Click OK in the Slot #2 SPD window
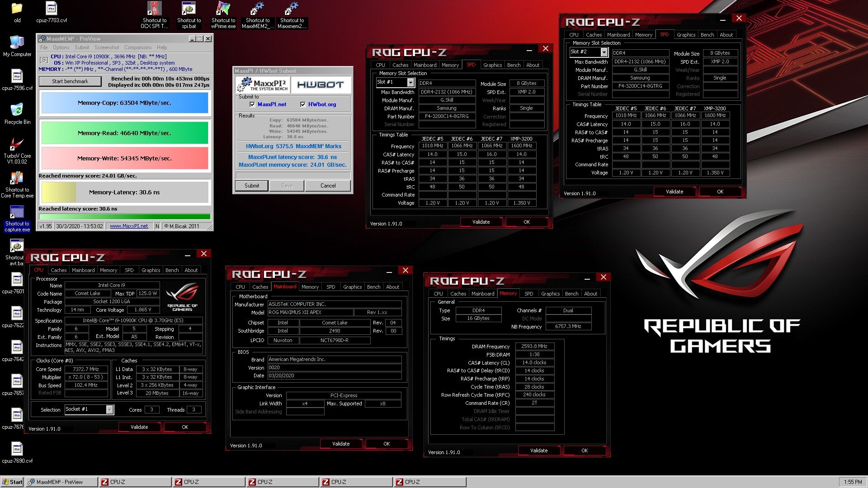 tap(720, 192)
